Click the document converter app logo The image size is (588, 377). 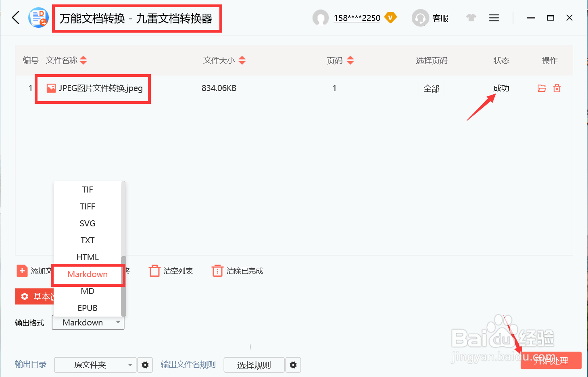38,18
